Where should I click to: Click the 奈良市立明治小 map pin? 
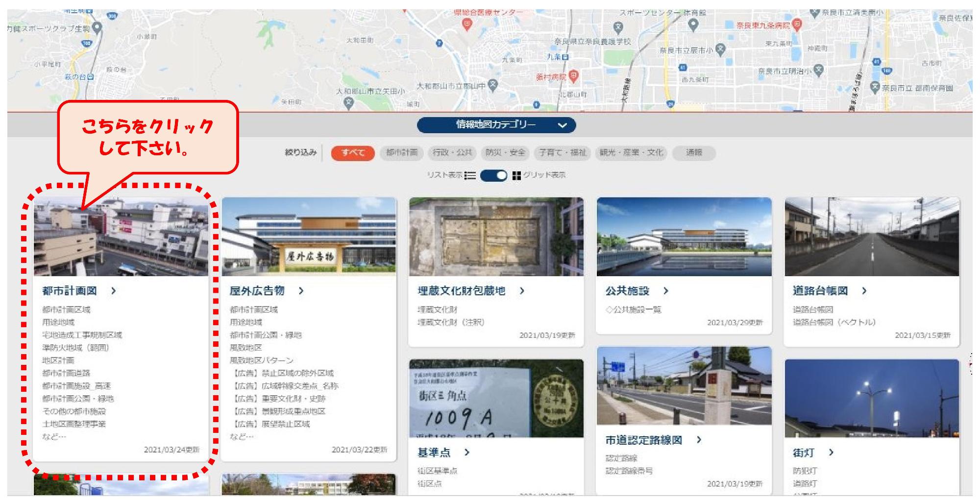click(x=818, y=71)
